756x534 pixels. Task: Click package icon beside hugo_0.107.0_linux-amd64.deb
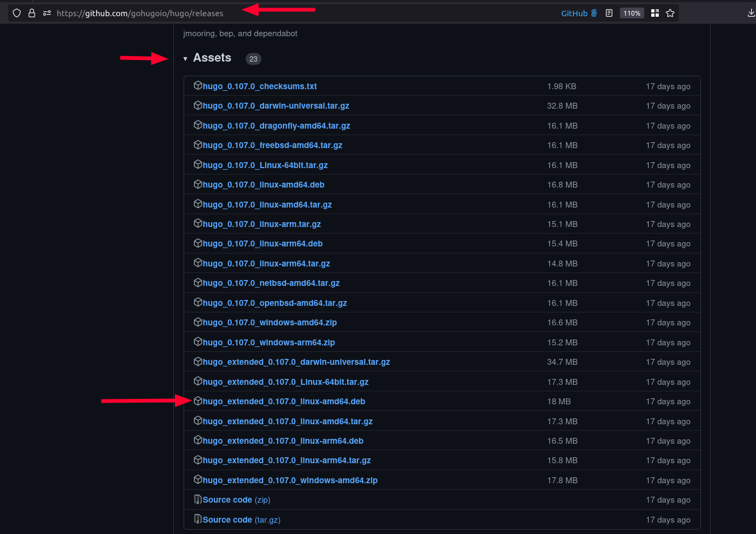click(x=198, y=184)
